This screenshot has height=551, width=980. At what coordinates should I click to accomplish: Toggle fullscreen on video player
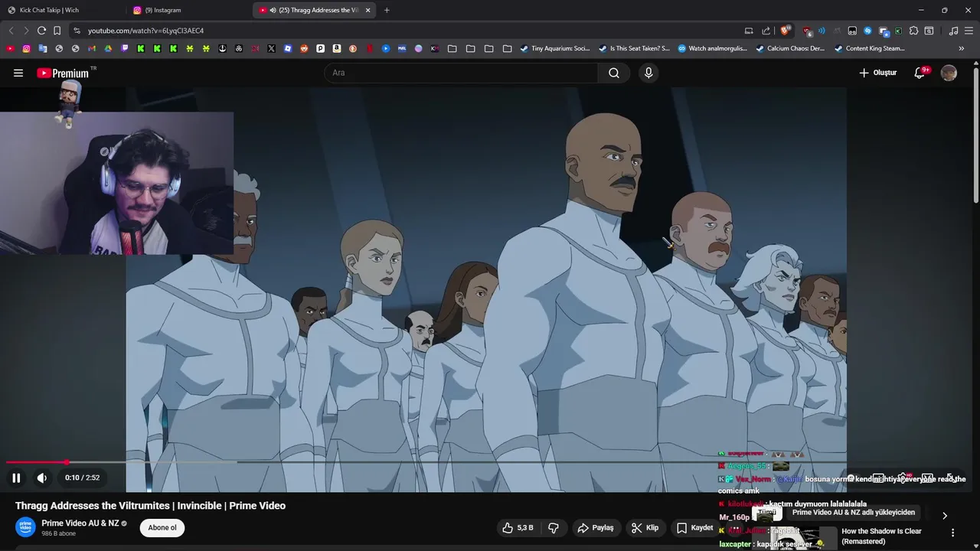(950, 478)
